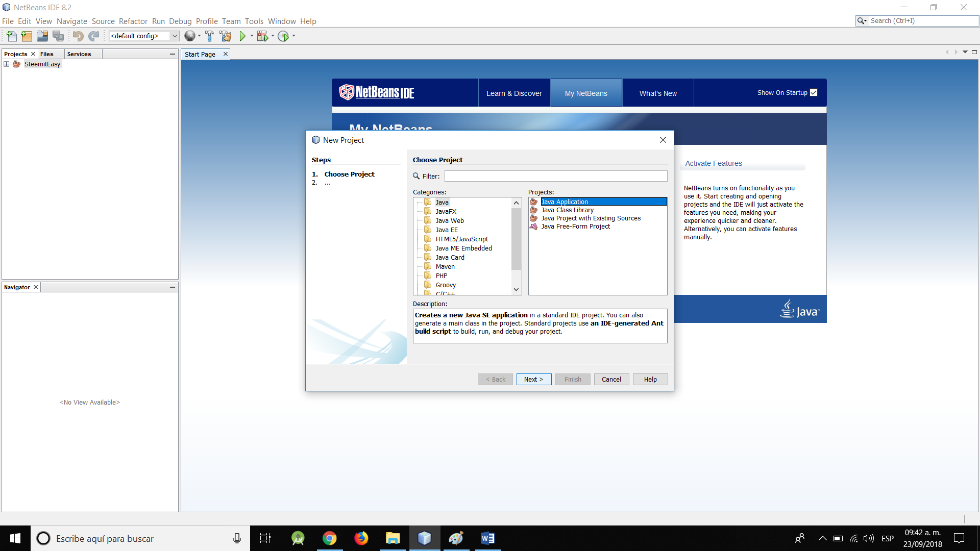The width and height of the screenshot is (980, 551).
Task: Click the Redo toolbar icon
Action: [x=94, y=36]
